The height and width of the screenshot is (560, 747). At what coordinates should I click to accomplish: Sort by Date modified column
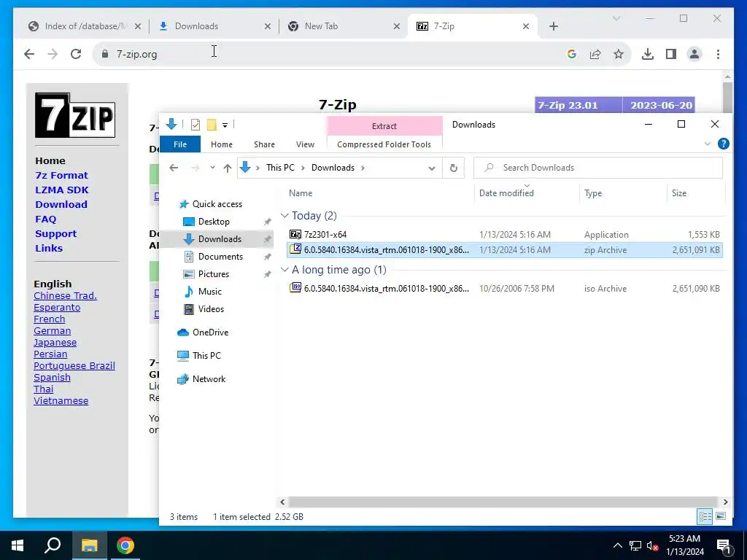tap(506, 192)
